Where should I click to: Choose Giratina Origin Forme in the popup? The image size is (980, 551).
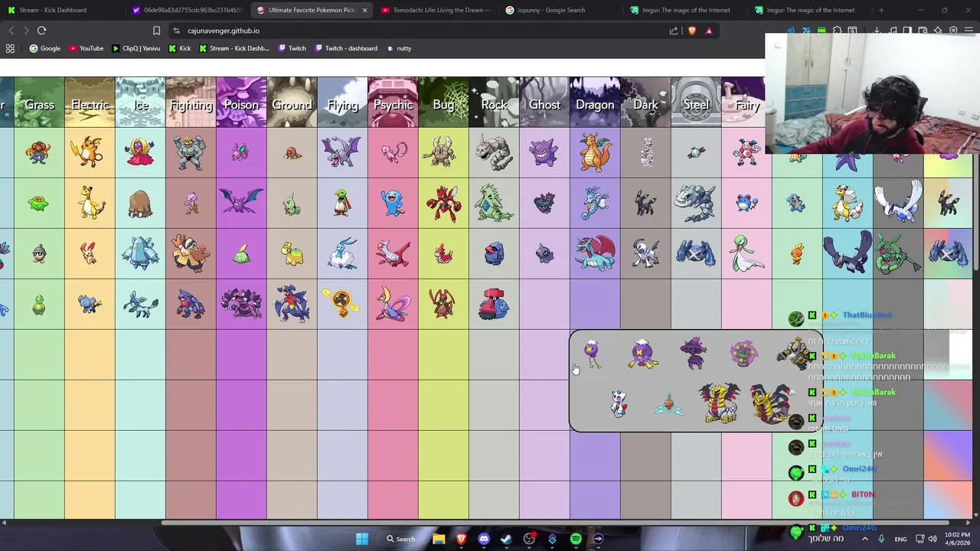pyautogui.click(x=770, y=404)
